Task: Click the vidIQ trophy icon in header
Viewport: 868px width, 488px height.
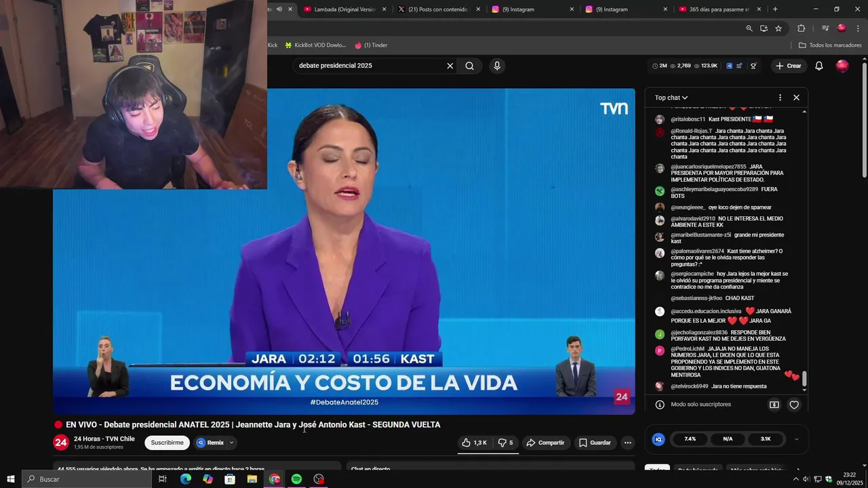Action: [x=753, y=66]
